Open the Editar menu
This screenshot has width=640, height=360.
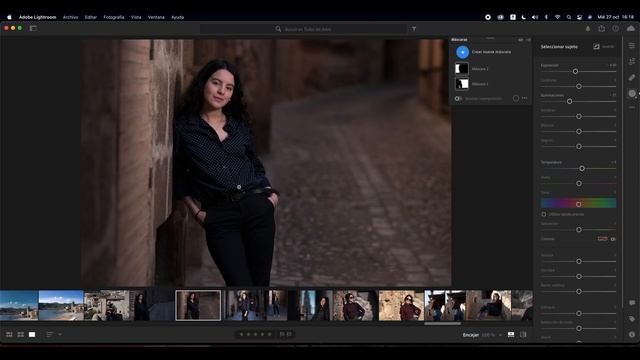91,17
